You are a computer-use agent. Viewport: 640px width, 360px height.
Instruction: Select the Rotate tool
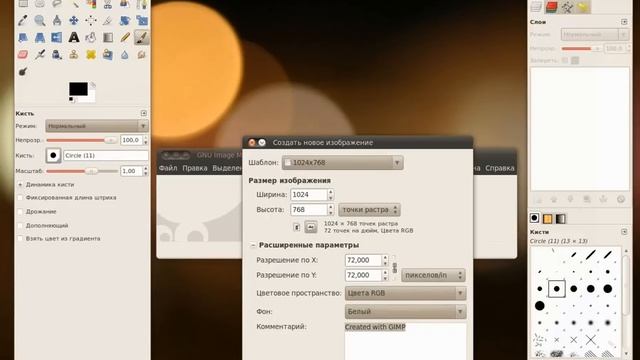click(125, 20)
